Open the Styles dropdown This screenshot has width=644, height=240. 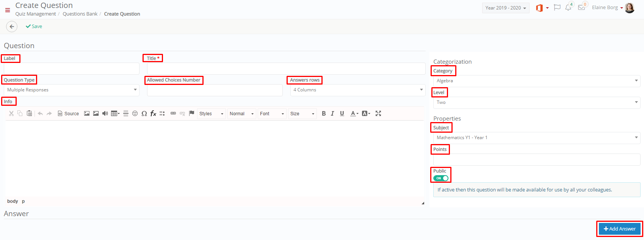coord(212,113)
